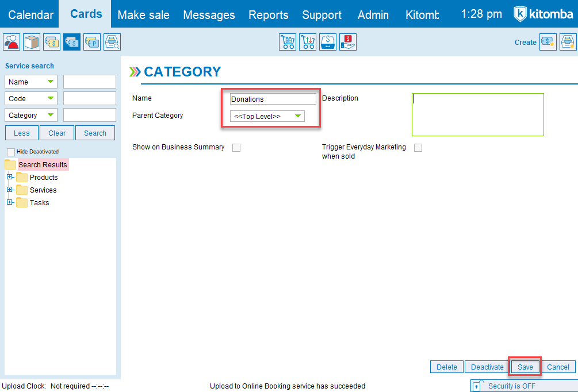578x392 pixels.
Task: Save the category
Action: [x=525, y=367]
